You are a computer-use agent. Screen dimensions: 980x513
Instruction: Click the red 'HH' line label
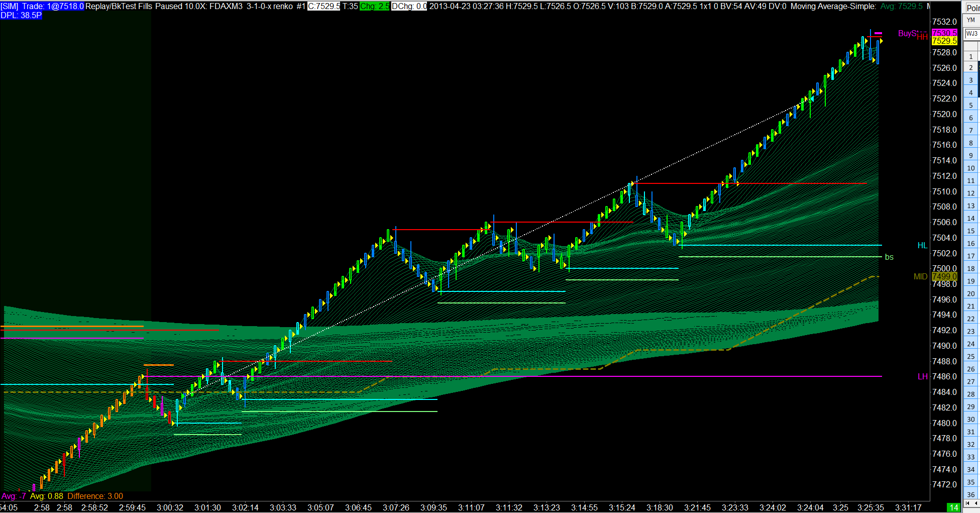[922, 37]
